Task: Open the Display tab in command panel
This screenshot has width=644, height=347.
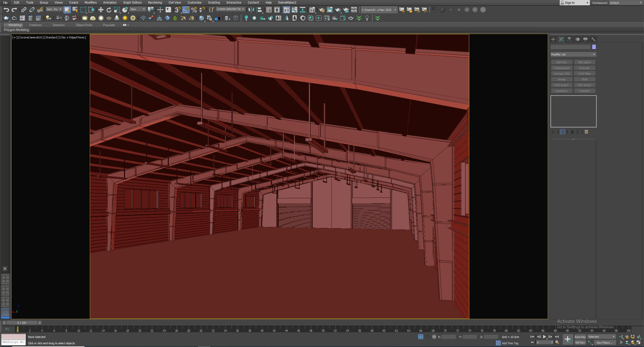Action: [585, 39]
